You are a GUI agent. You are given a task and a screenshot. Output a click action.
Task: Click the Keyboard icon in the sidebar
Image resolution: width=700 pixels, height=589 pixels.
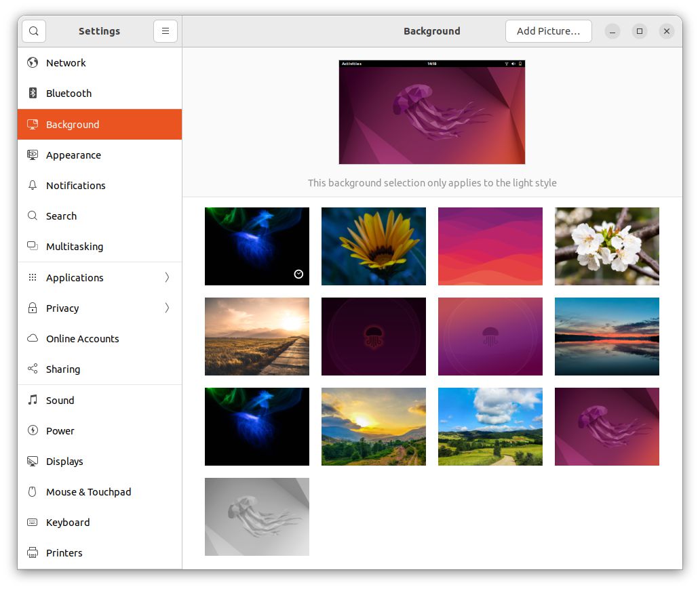tap(33, 523)
